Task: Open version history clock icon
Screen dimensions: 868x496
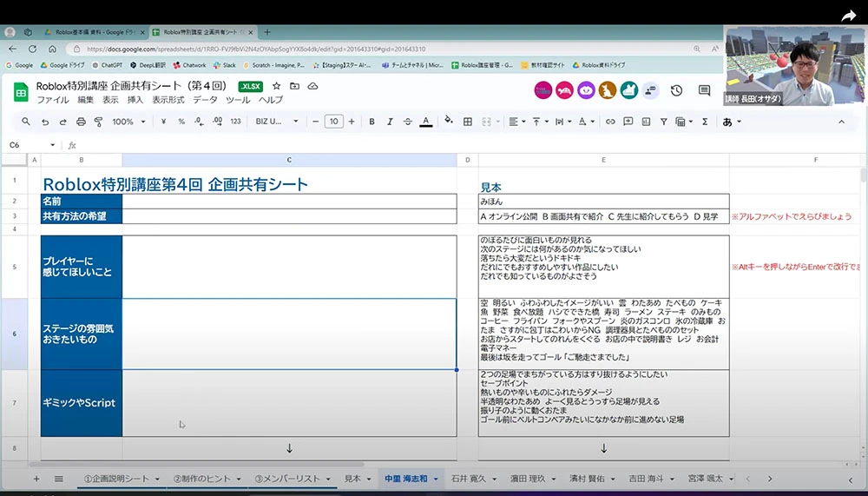Action: [x=676, y=90]
